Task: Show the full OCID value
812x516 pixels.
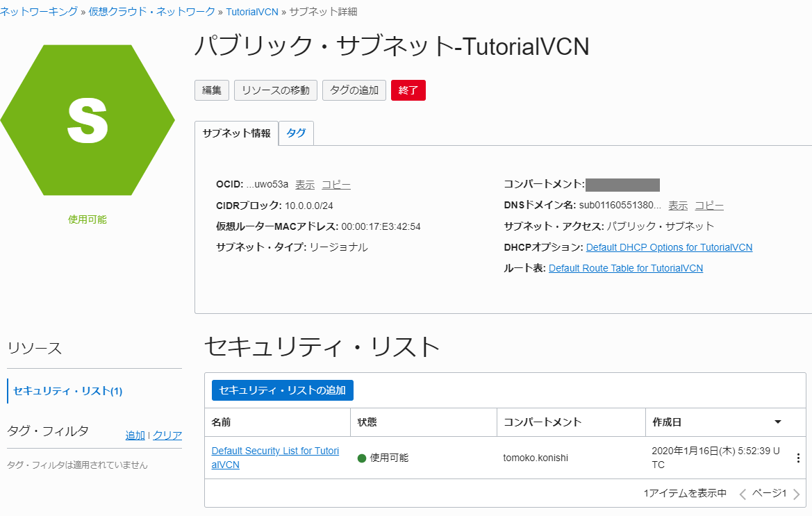Action: tap(305, 185)
